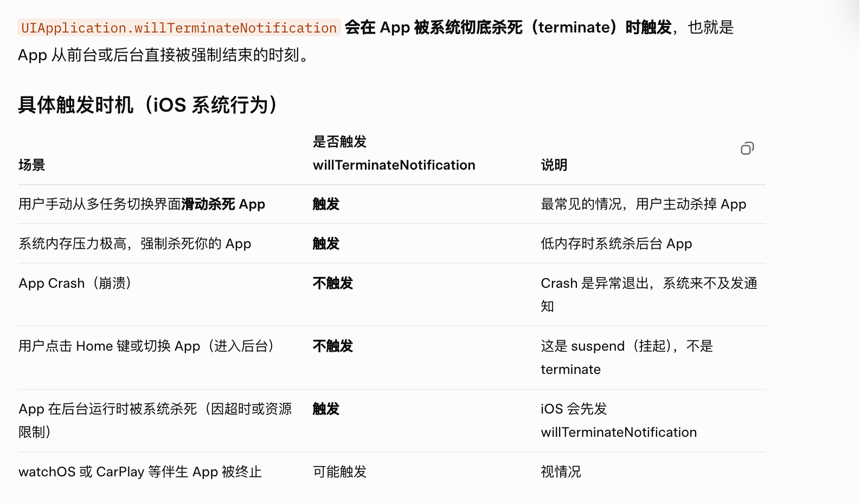
Task: Click the 视情况 explanation cell
Action: coord(561,472)
